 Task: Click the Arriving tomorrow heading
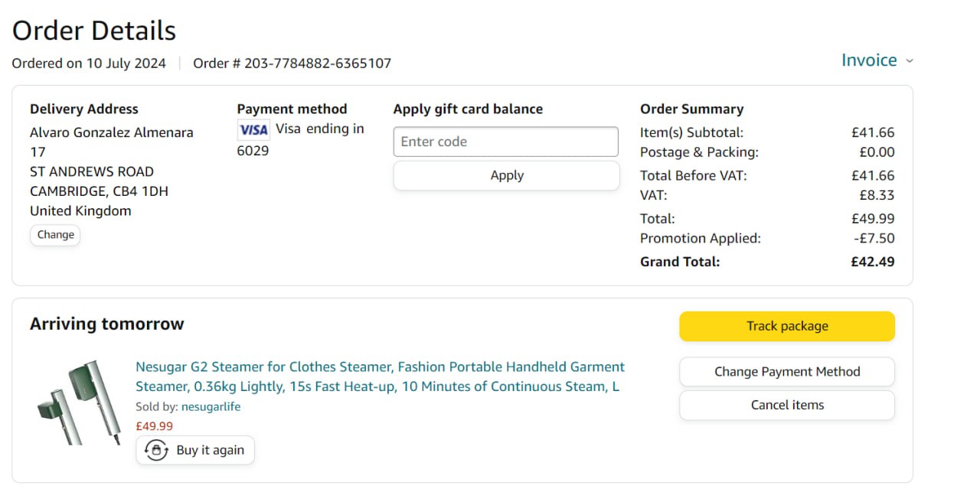tap(107, 324)
